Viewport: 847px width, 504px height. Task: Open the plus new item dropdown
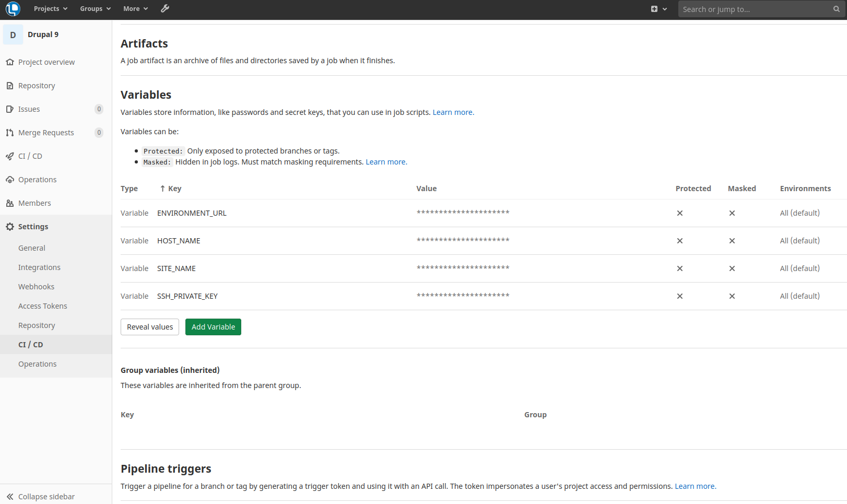click(x=658, y=9)
